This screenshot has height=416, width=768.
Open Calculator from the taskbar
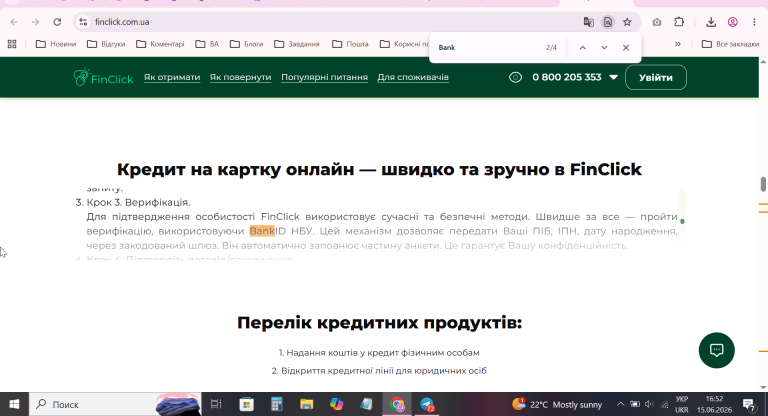277,404
